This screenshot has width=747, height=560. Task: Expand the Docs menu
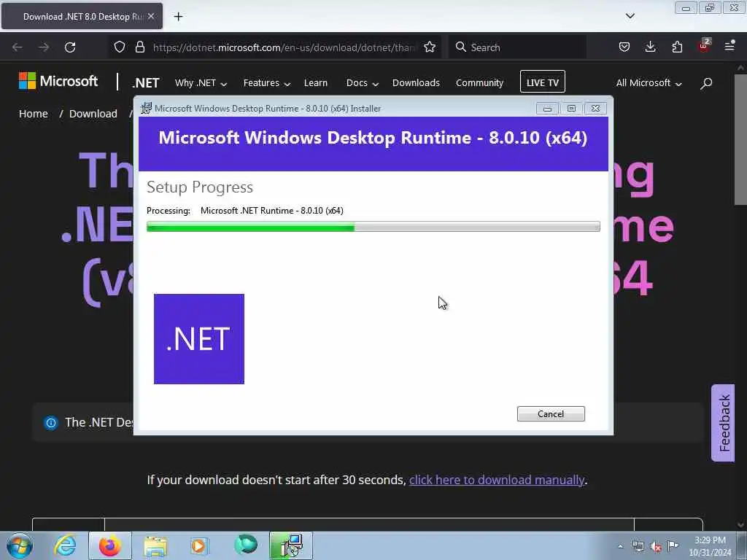[363, 83]
